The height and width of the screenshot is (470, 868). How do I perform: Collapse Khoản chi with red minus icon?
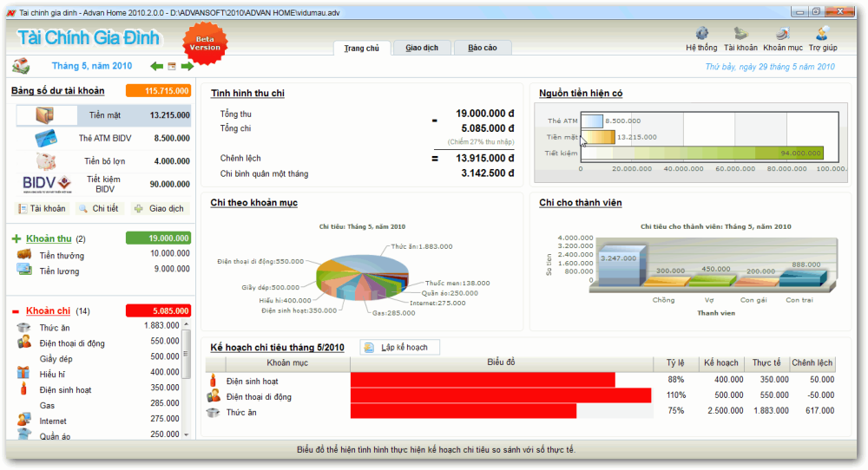coord(16,311)
